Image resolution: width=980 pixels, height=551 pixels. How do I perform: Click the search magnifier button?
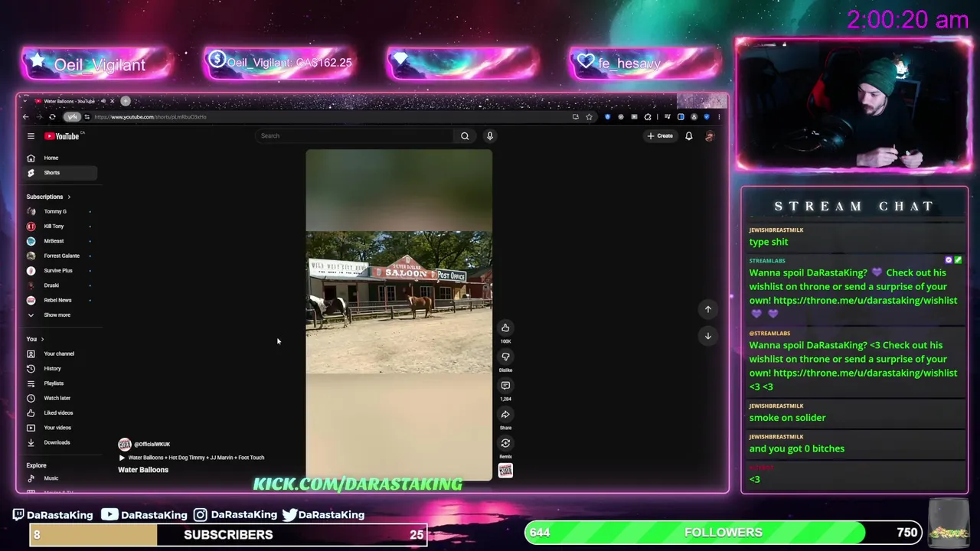(465, 136)
